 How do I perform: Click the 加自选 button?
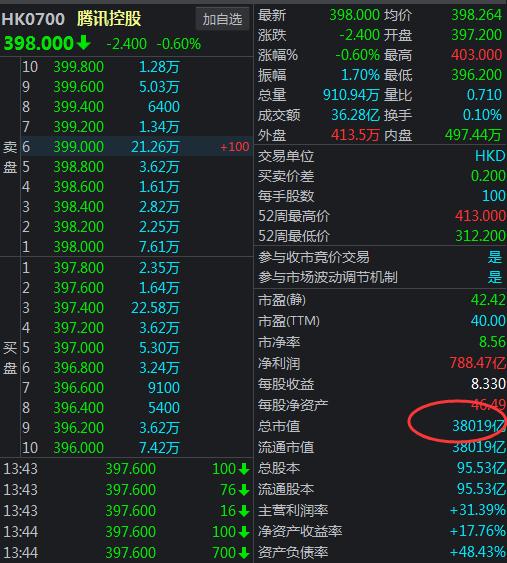click(x=222, y=19)
